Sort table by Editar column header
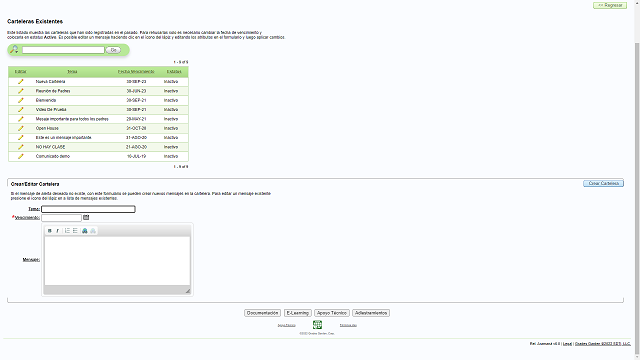640x360 pixels. (20, 71)
